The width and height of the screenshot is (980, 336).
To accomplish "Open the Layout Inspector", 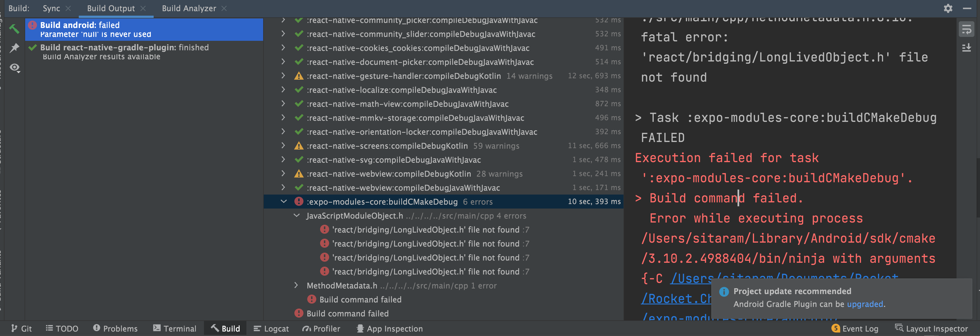I will 931,328.
